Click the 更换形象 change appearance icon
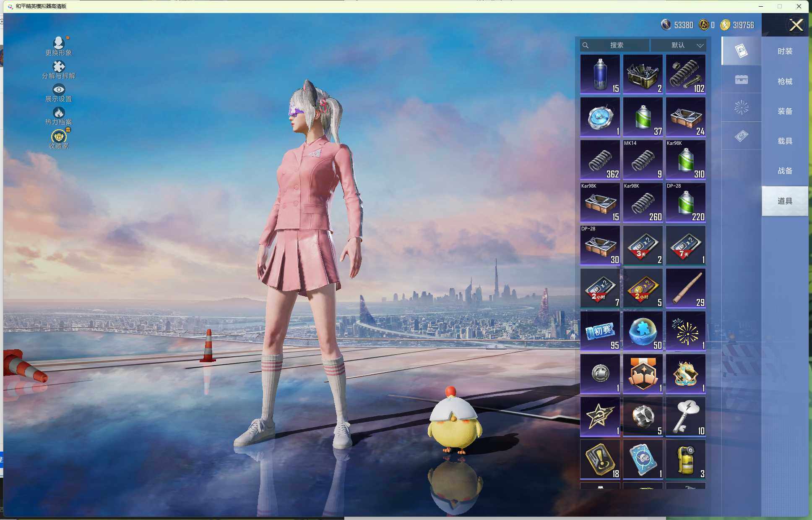 click(59, 43)
